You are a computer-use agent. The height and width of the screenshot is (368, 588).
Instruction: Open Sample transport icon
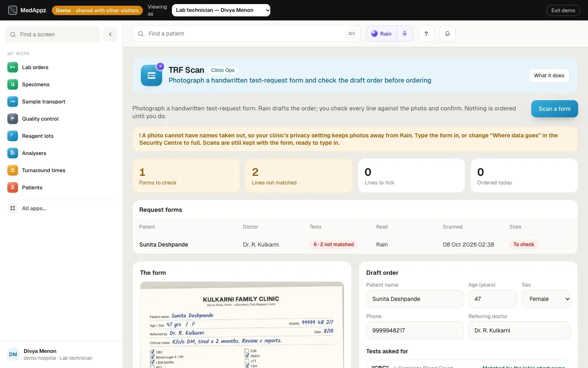tap(13, 102)
